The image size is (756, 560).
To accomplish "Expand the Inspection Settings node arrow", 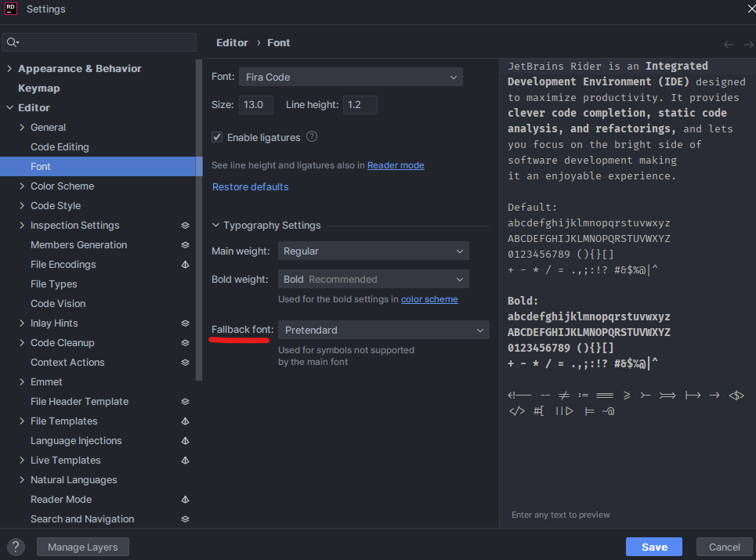I will coord(22,225).
